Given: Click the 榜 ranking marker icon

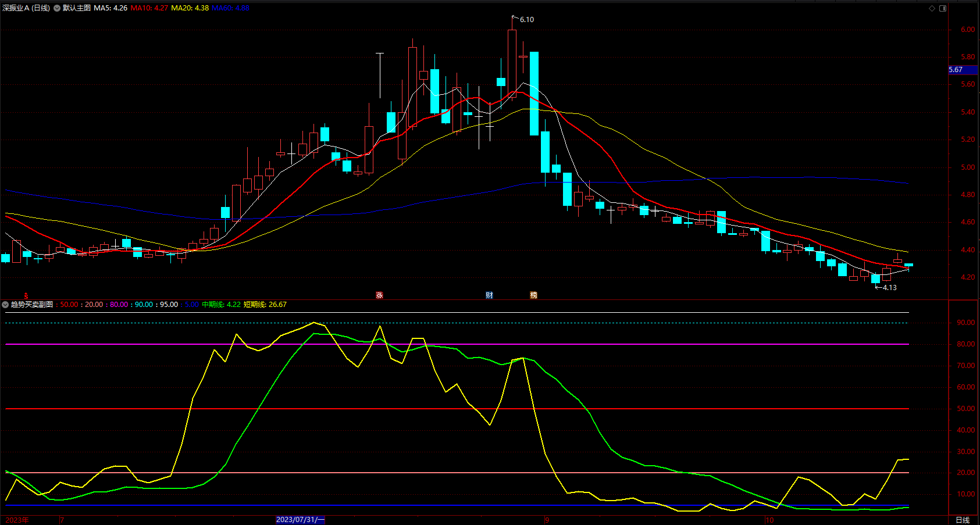Looking at the screenshot, I should [533, 295].
